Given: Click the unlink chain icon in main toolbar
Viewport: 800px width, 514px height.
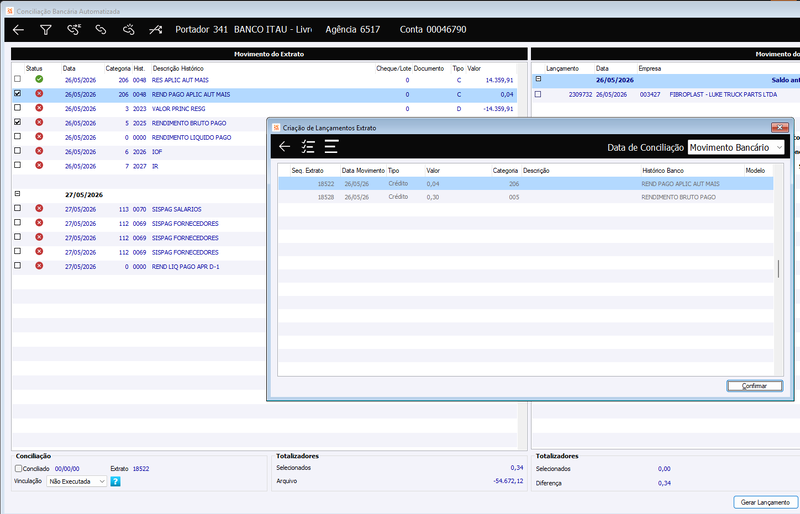Looking at the screenshot, I should point(129,30).
